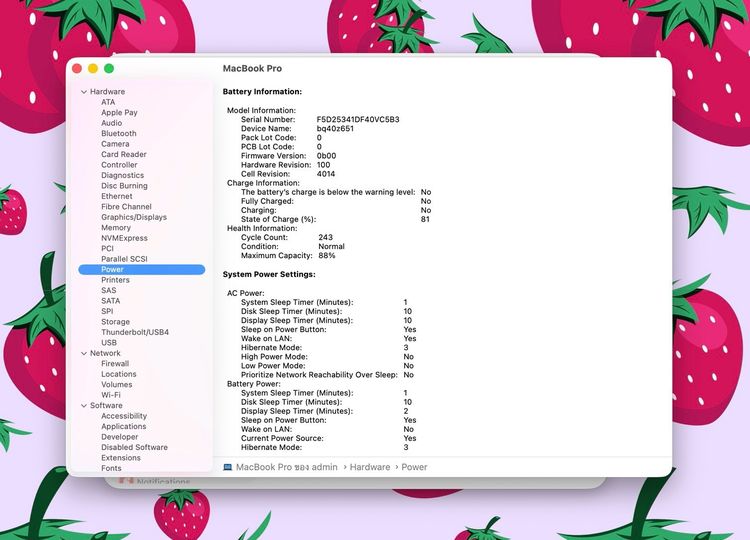
Task: Open Memory hardware info
Action: 116,228
